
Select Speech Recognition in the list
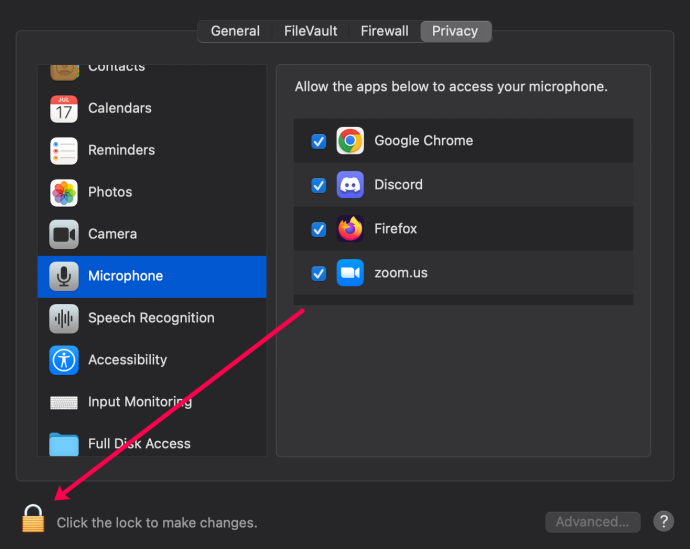point(152,318)
